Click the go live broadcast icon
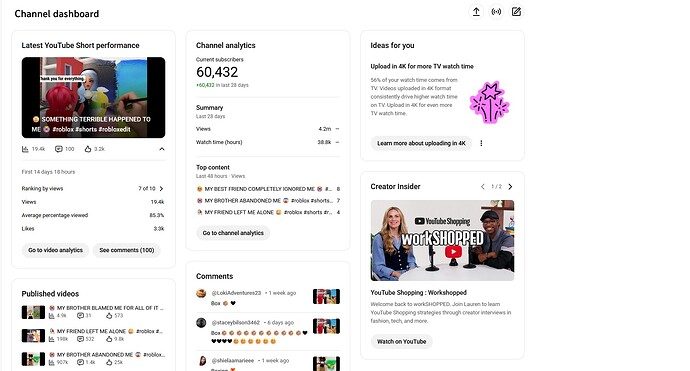The height and width of the screenshot is (371, 690). click(x=496, y=12)
